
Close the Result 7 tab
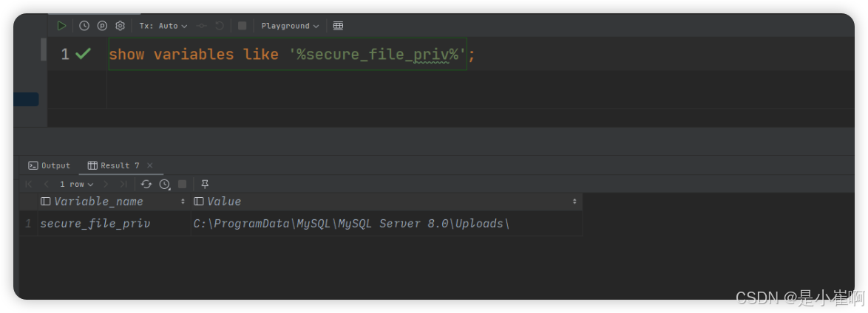tap(149, 165)
